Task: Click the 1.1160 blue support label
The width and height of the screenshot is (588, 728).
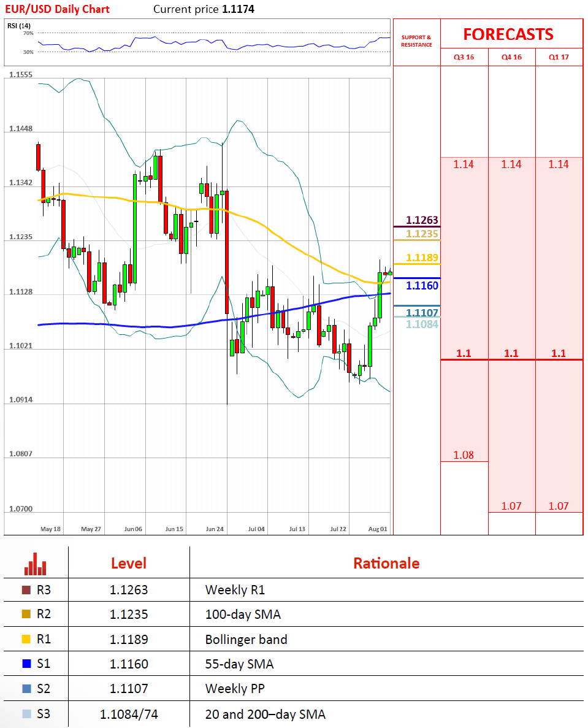Action: [422, 286]
